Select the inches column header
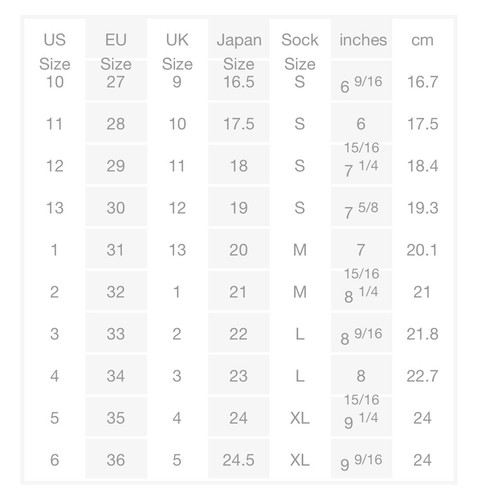 363,40
